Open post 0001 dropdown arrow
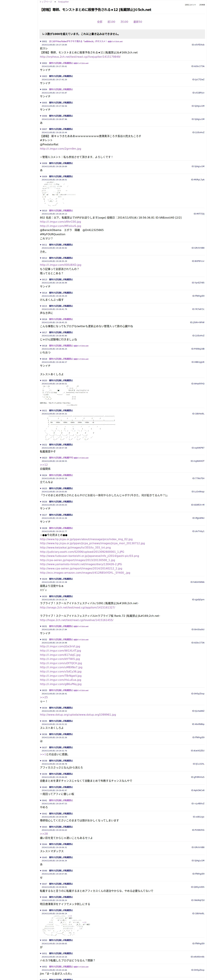Screen dimensions: 210x980 pos(41,41)
